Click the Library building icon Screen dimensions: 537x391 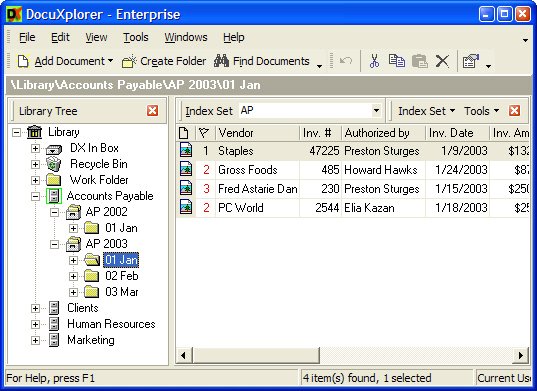pos(34,132)
